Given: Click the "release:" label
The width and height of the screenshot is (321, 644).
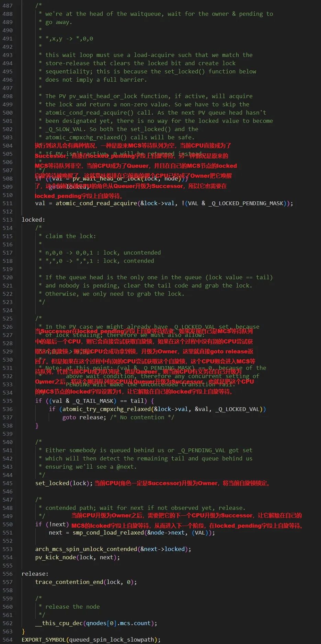Looking at the screenshot, I should coord(35,574).
